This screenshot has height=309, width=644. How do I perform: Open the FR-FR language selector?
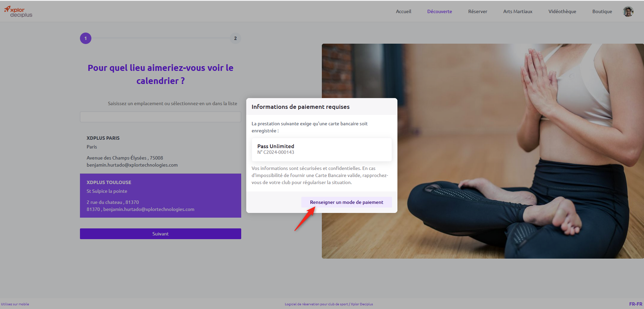(x=636, y=304)
